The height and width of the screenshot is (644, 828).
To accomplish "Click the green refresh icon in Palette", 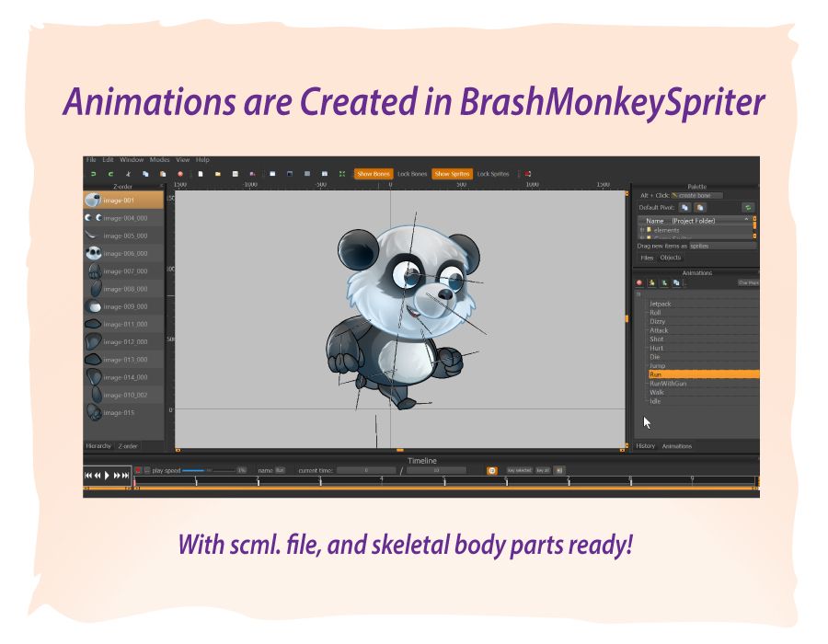I will tap(748, 207).
